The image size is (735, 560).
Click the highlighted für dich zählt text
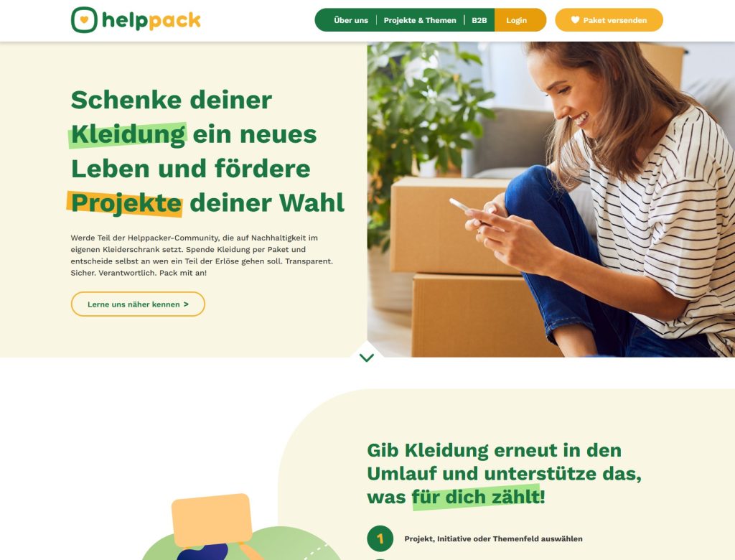(x=477, y=497)
